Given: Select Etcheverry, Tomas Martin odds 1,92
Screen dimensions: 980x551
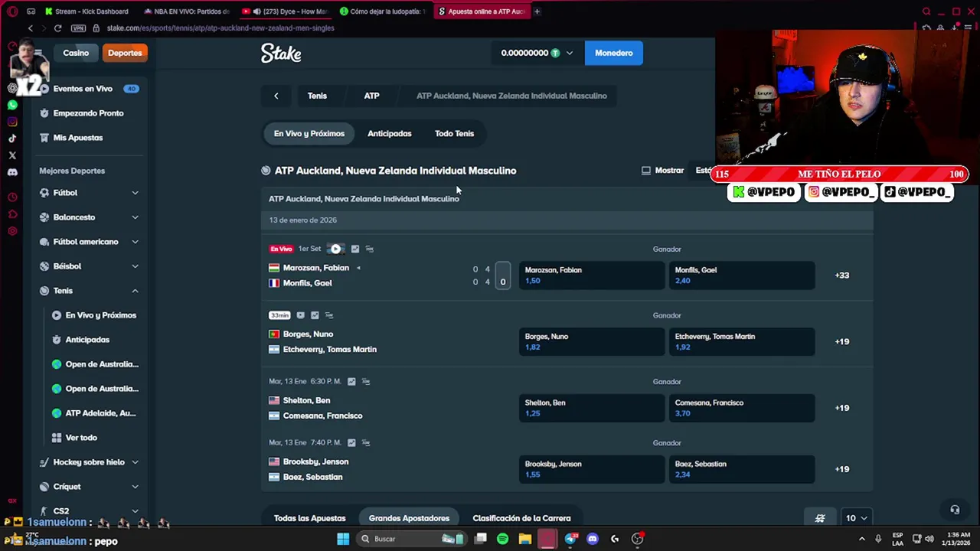Looking at the screenshot, I should tap(742, 341).
